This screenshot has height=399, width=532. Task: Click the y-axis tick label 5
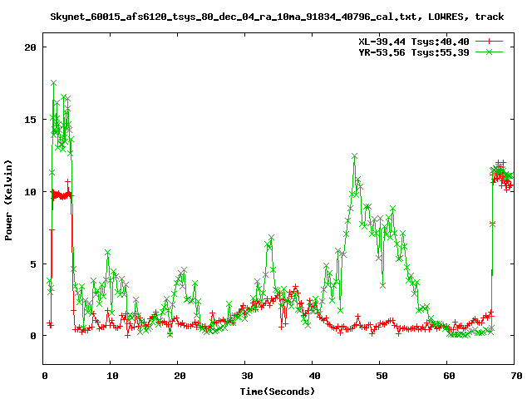pyautogui.click(x=33, y=264)
